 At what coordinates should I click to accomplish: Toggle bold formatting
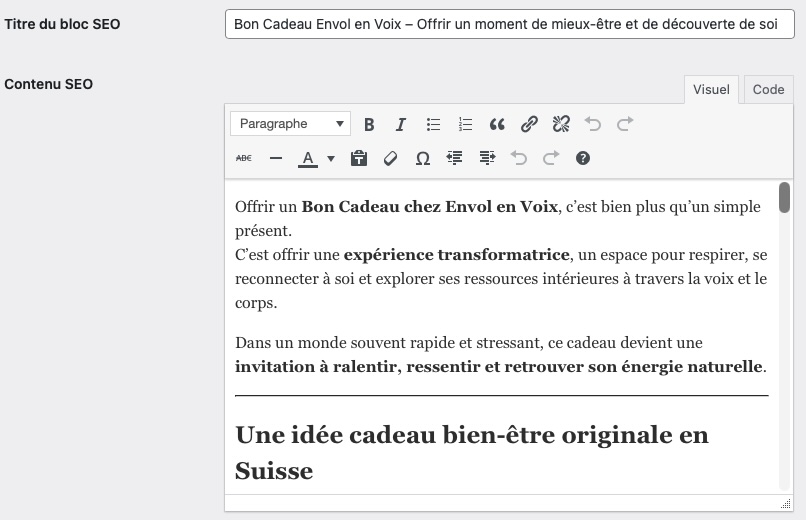point(369,124)
